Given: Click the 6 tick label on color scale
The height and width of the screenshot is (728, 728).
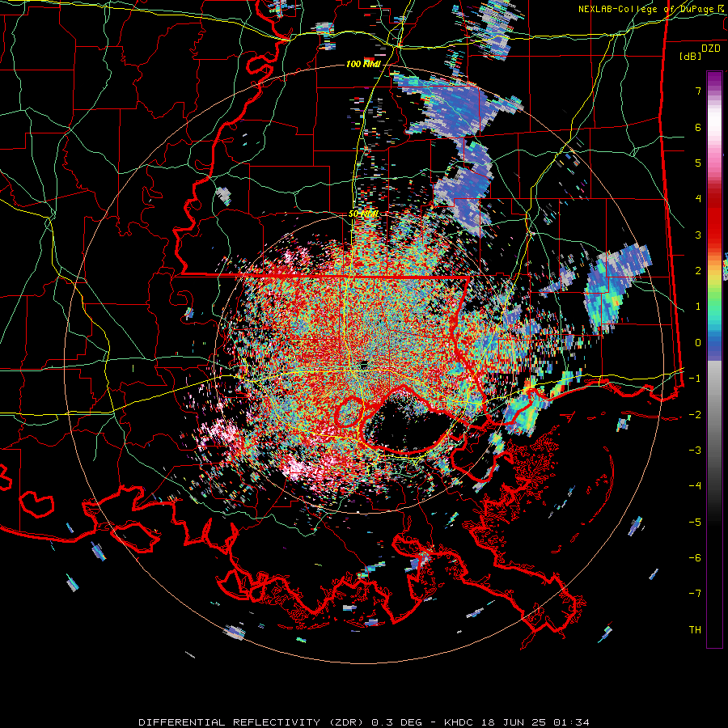Looking at the screenshot, I should (698, 127).
